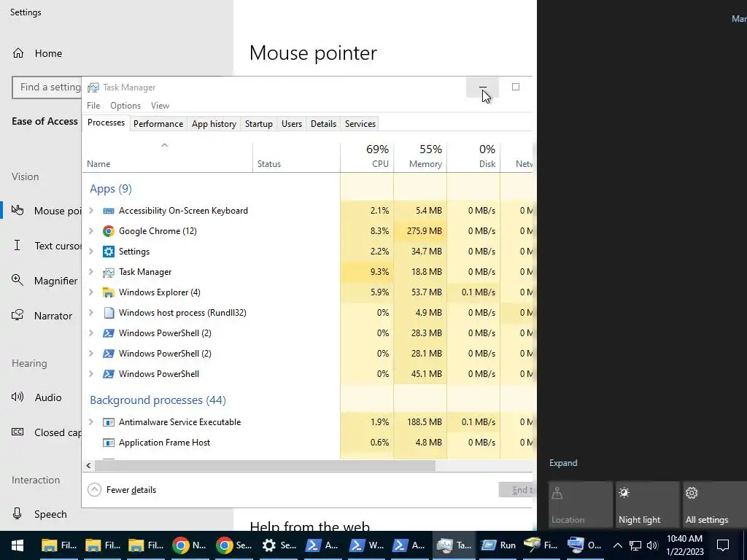Toggle the Night light quick action
This screenshot has height=560, width=747.
tap(648, 506)
